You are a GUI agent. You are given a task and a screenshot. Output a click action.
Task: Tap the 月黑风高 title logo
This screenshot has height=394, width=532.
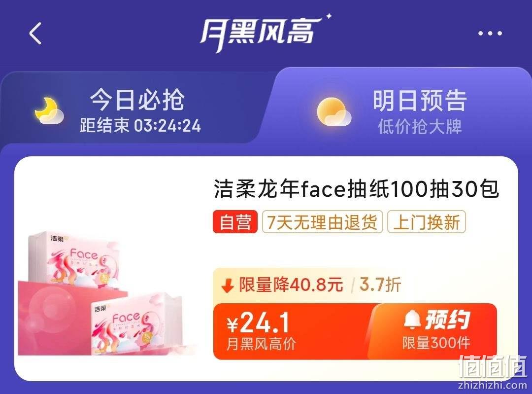[266, 33]
